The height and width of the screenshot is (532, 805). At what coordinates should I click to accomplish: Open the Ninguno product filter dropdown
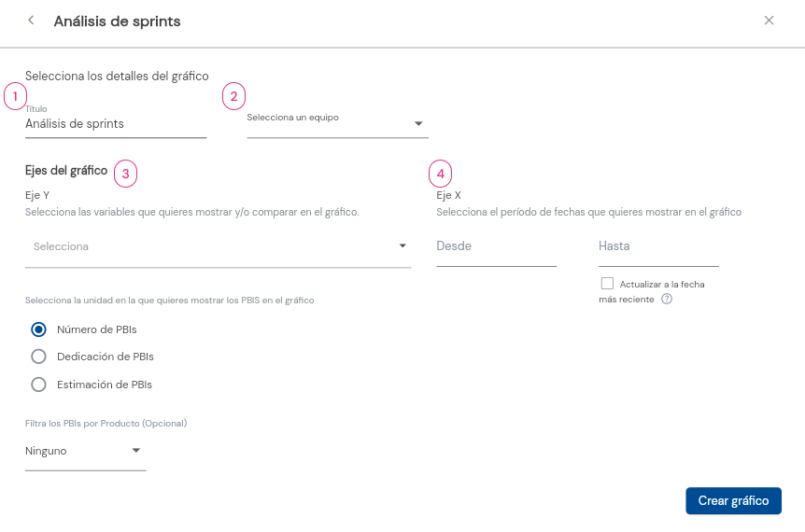[x=85, y=452]
